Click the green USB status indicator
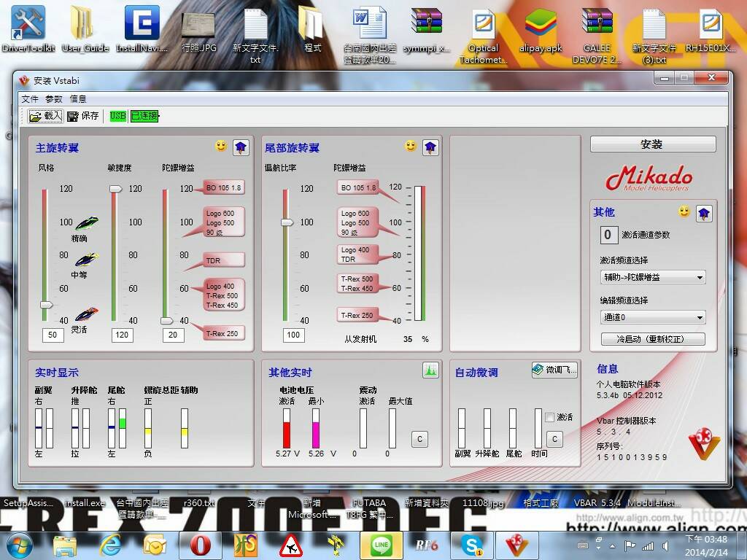Viewport: 747px width, 560px height. [117, 116]
